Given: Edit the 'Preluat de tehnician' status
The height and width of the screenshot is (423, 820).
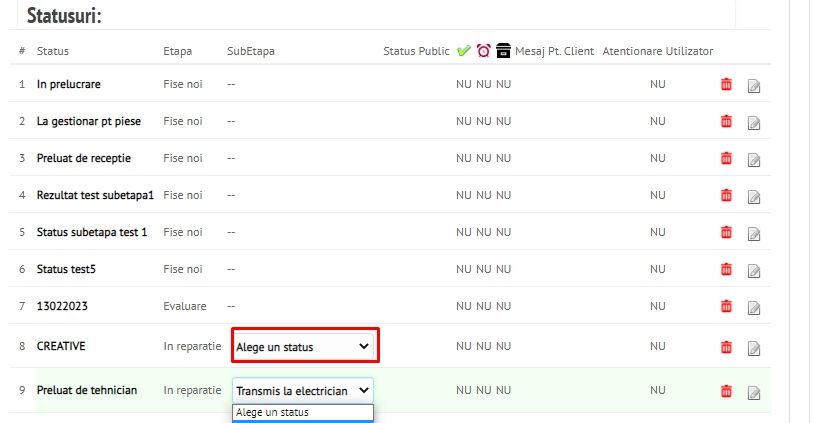Looking at the screenshot, I should click(x=754, y=391).
